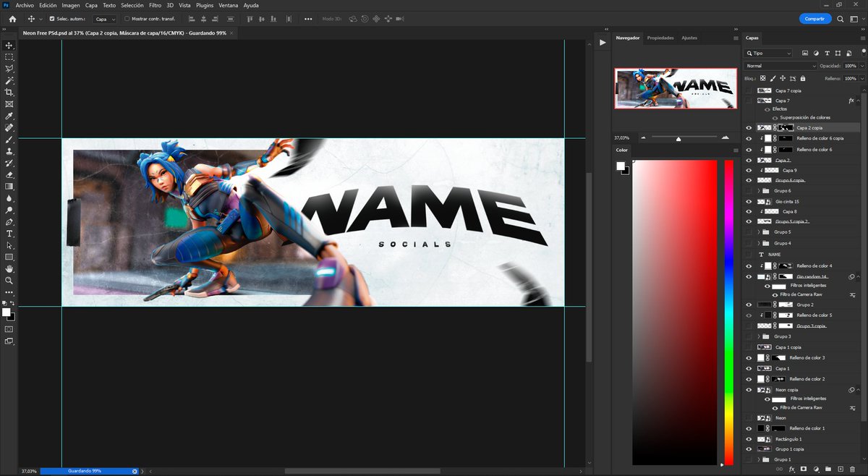This screenshot has height=476, width=868.
Task: Open the Archivo menu
Action: tap(24, 5)
